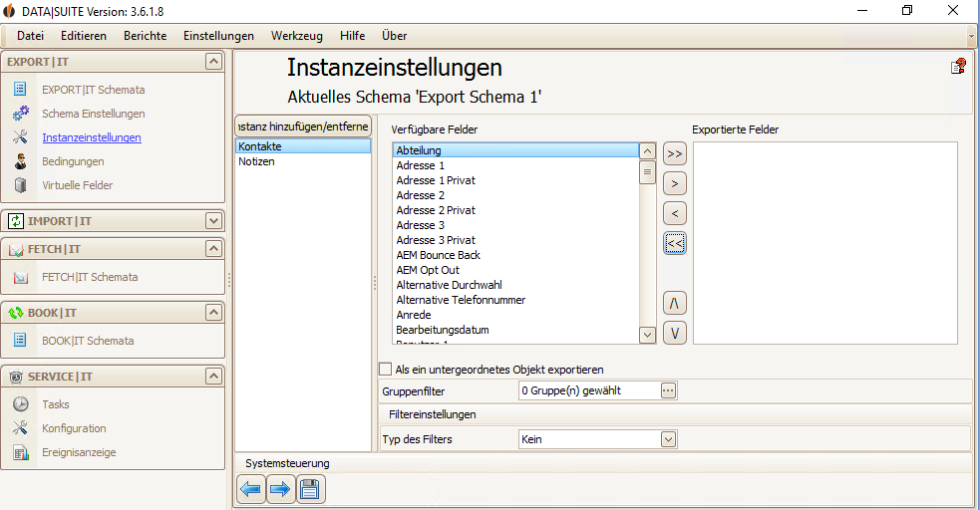Viewport: 980px width, 510px height.
Task: Collapse the EXPORT|IT panel
Action: (x=213, y=61)
